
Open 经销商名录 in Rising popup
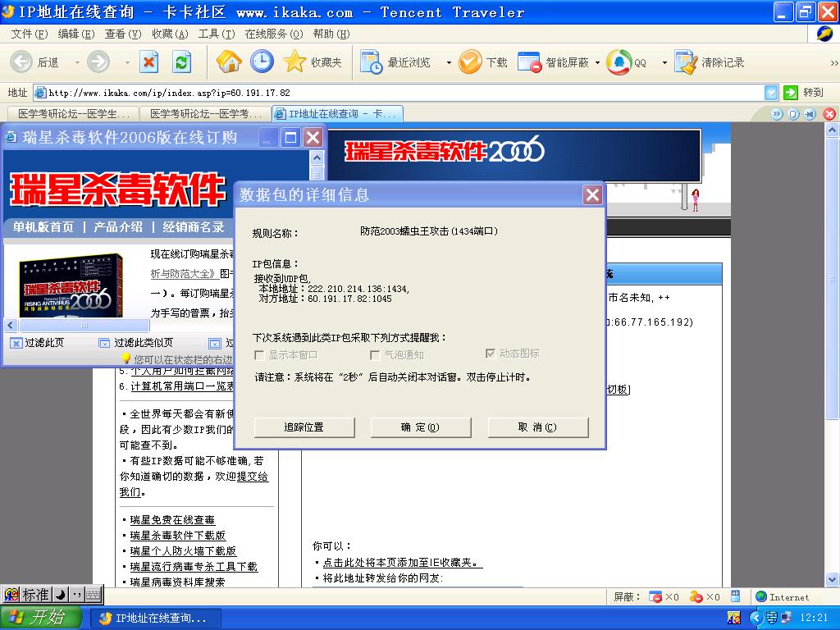tap(194, 227)
